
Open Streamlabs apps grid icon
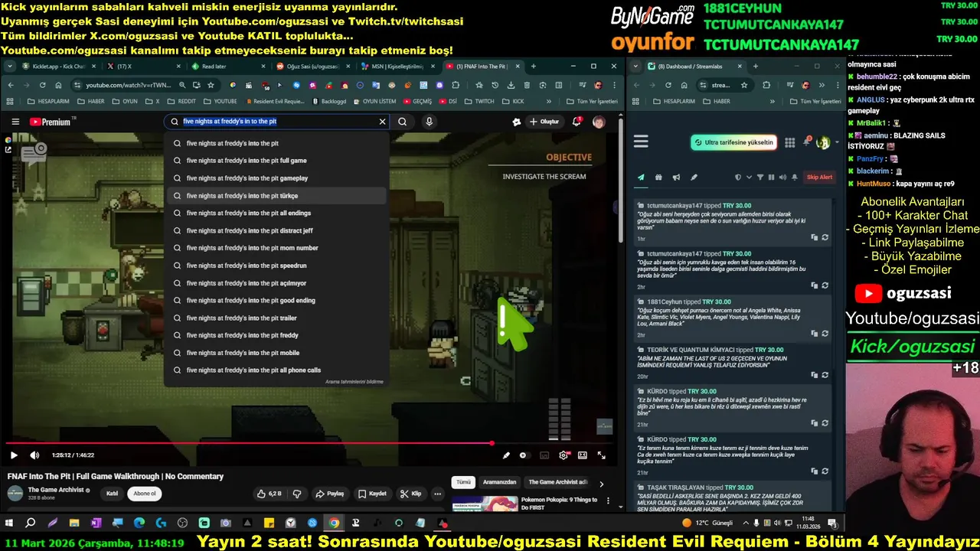tap(789, 142)
